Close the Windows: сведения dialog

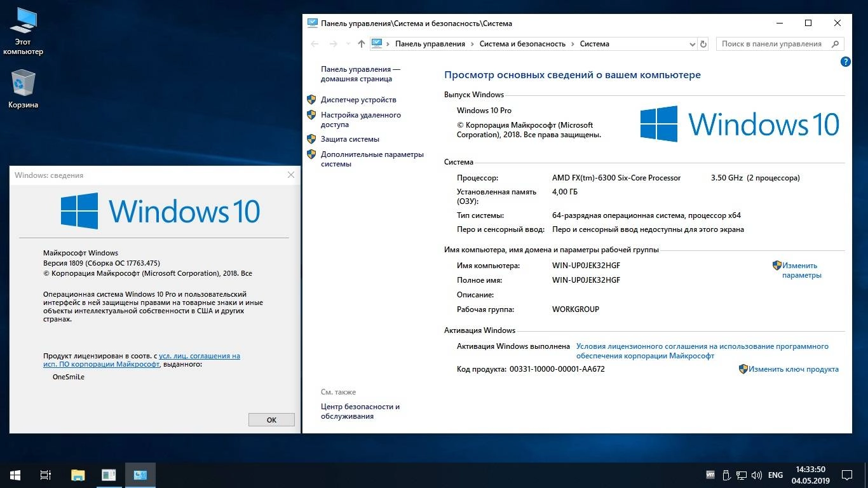pyautogui.click(x=291, y=175)
